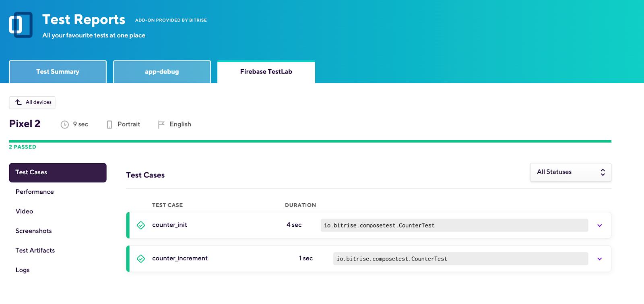Open the Logs section in sidebar
Image resolution: width=644 pixels, height=304 pixels.
pyautogui.click(x=23, y=270)
